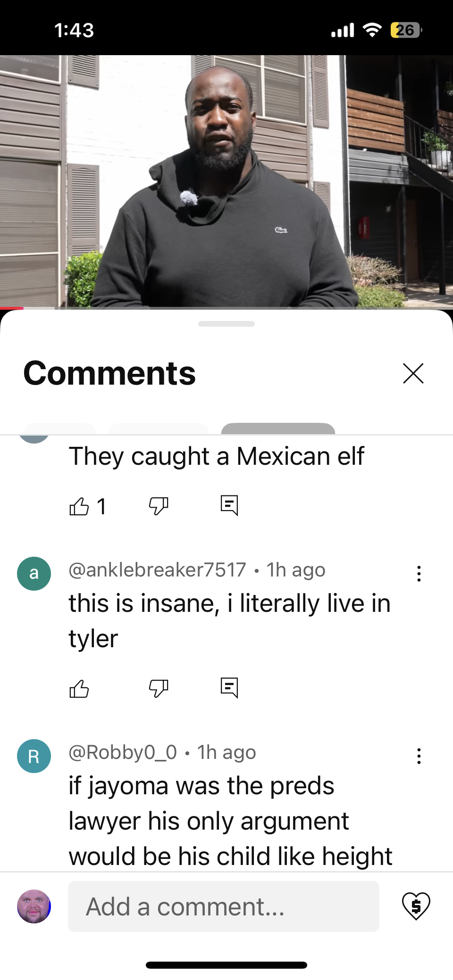Image resolution: width=453 pixels, height=980 pixels.
Task: Like anklebreaker7517's comment
Action: tap(79, 689)
